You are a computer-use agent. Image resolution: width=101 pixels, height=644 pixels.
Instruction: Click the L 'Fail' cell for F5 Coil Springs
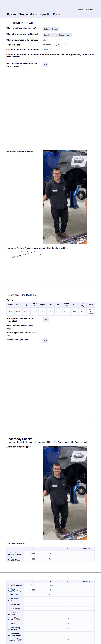click(x=33, y=594)
